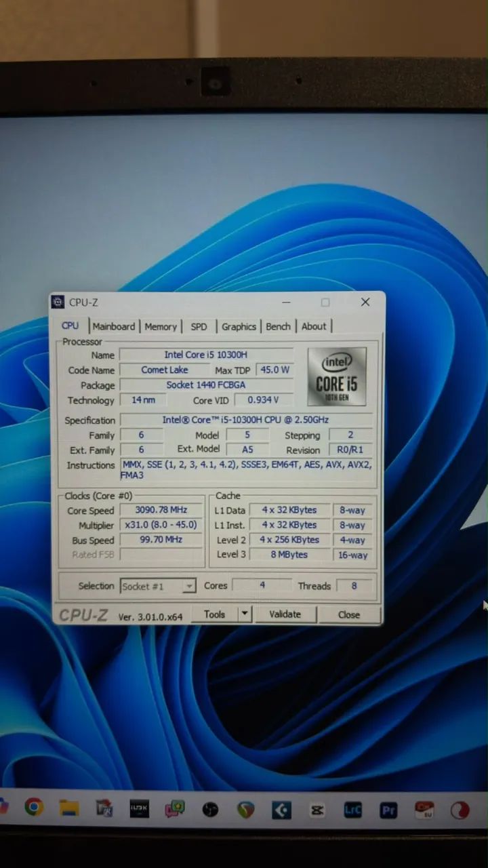This screenshot has height=868, width=488.
Task: Click the Cores count value 4
Action: 262,585
